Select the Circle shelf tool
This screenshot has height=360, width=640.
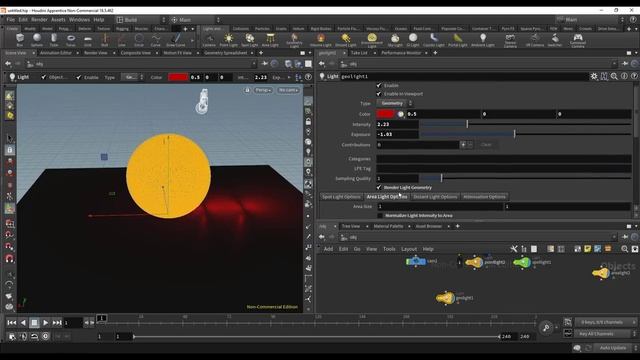[139, 40]
